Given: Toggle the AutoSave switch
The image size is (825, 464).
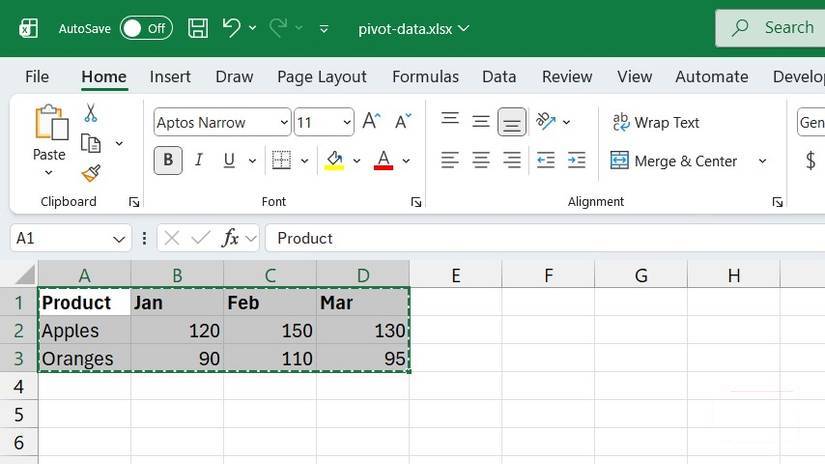Looking at the screenshot, I should [146, 28].
